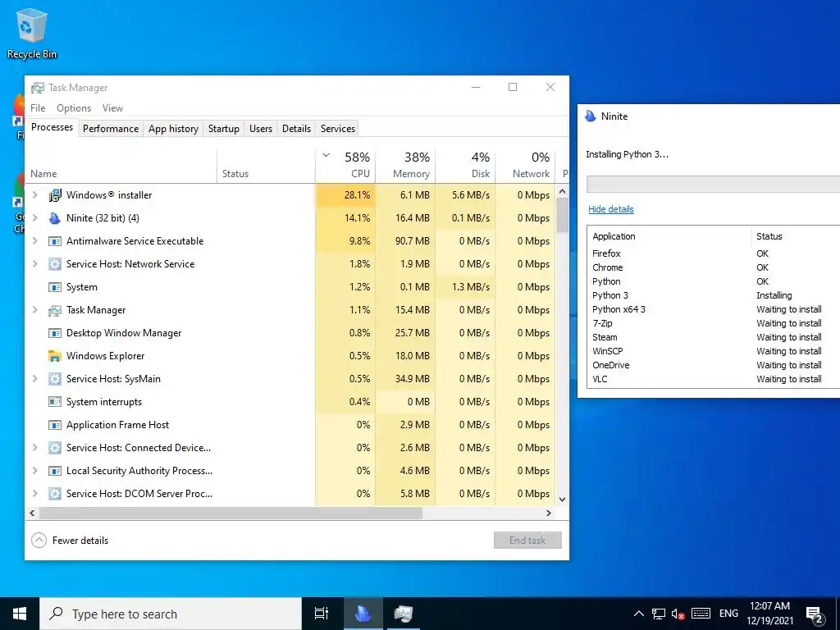Image resolution: width=840 pixels, height=630 pixels.
Task: Open the Options menu
Action: tap(74, 108)
